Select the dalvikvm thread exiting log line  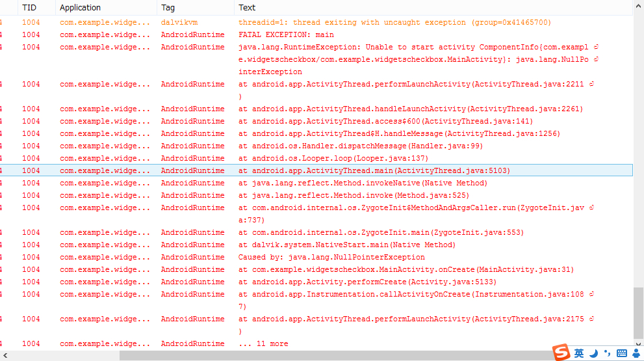click(394, 23)
